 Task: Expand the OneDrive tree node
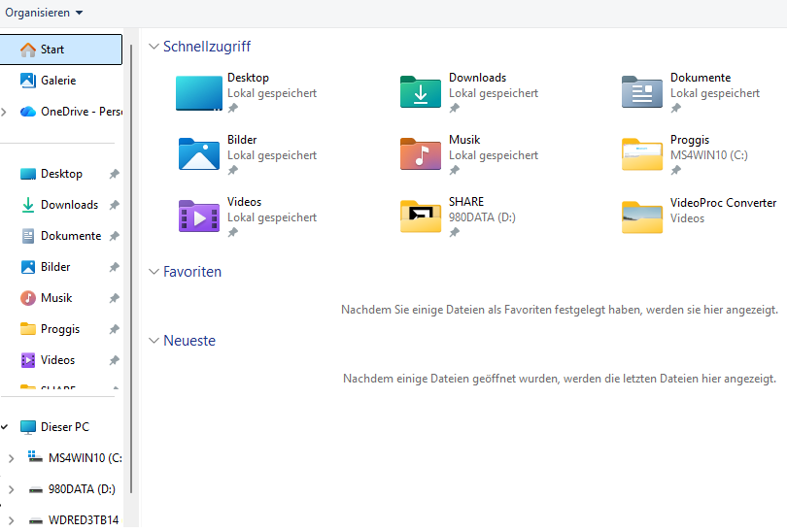click(5, 112)
